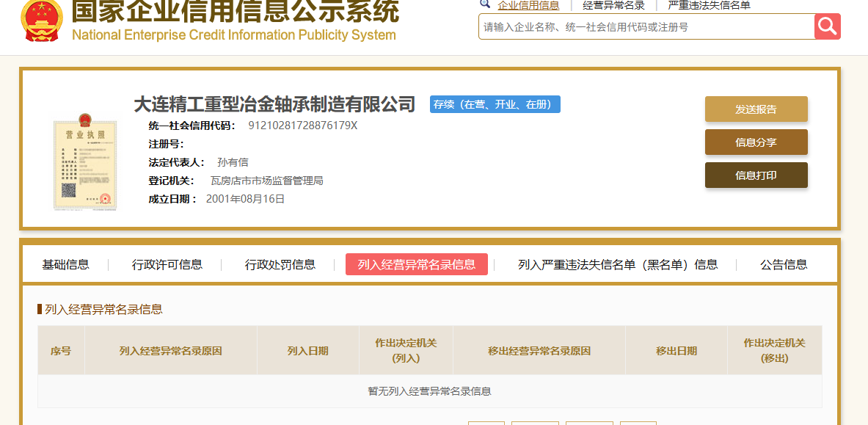Click the credit code 91210281728876179X
Screen dimensions: 868x425
(x=303, y=126)
